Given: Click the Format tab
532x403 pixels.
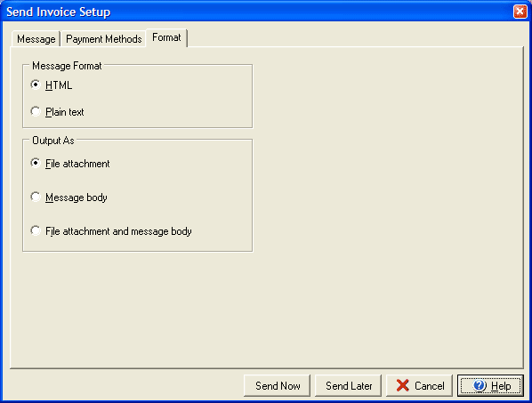Looking at the screenshot, I should 166,37.
